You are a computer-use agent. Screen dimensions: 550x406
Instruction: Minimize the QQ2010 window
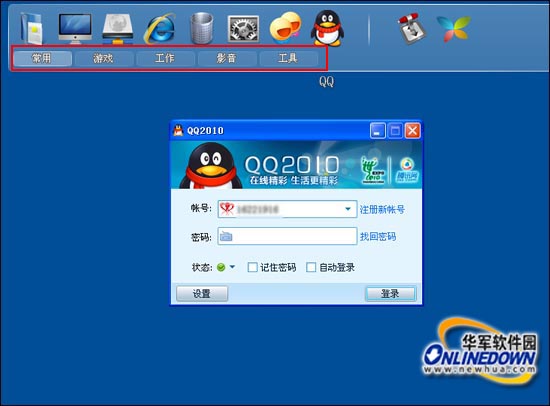tap(378, 131)
